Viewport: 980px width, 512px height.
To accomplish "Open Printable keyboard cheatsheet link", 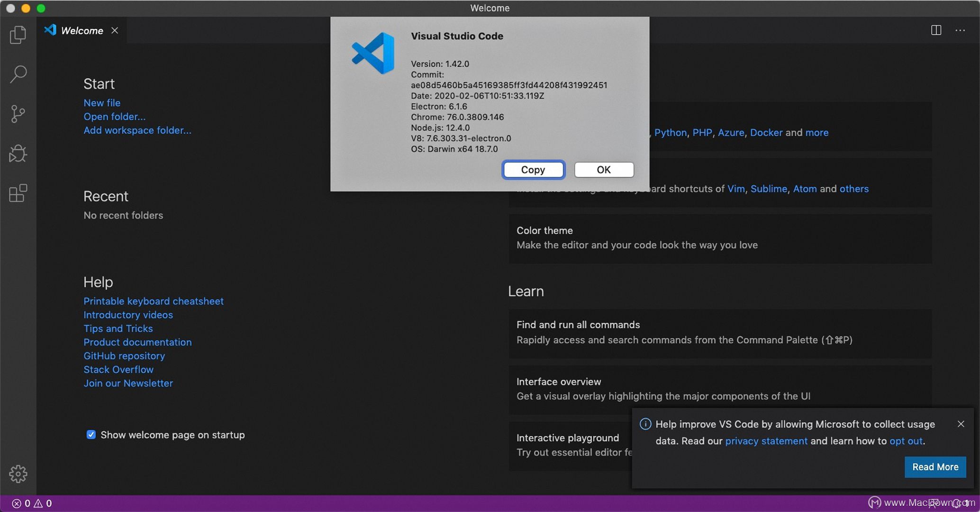I will tap(154, 301).
